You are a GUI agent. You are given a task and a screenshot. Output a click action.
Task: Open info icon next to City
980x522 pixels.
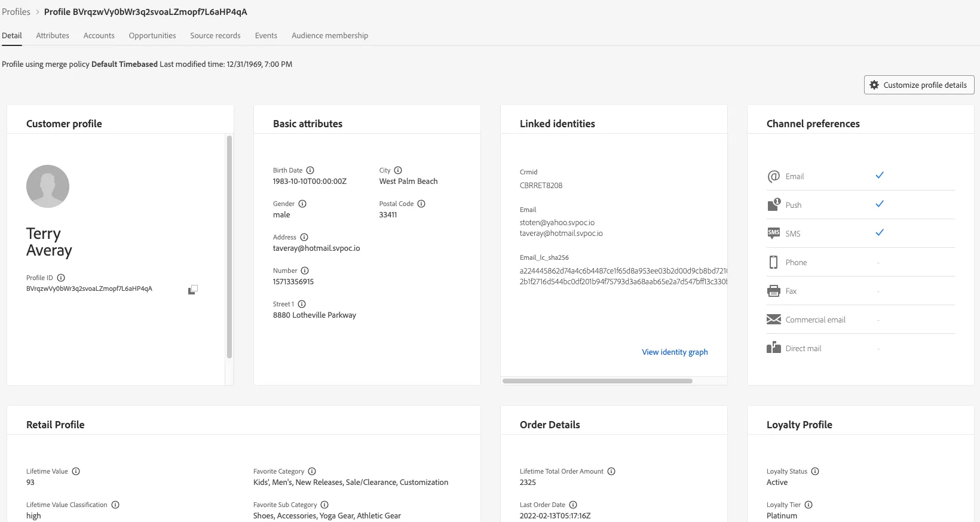tap(398, 170)
